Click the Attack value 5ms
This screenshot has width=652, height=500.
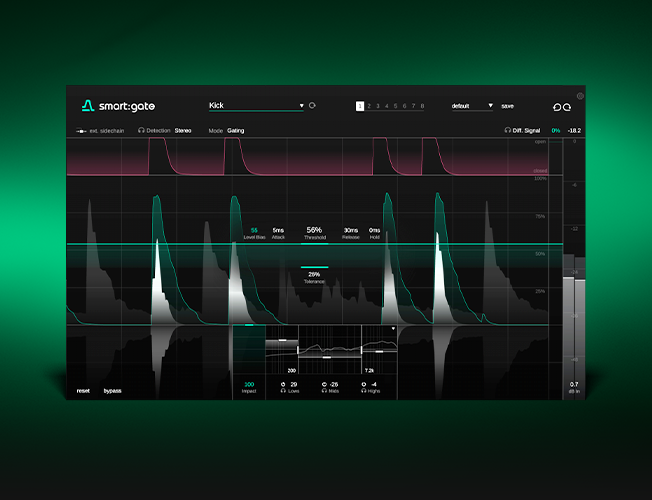pyautogui.click(x=278, y=230)
